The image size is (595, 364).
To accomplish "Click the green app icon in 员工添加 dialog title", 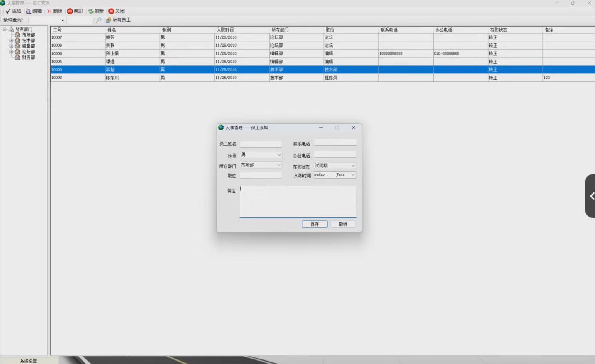I will pos(221,128).
